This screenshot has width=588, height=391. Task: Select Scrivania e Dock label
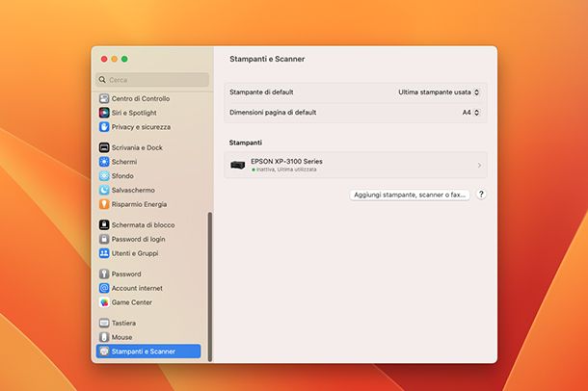[x=137, y=147]
